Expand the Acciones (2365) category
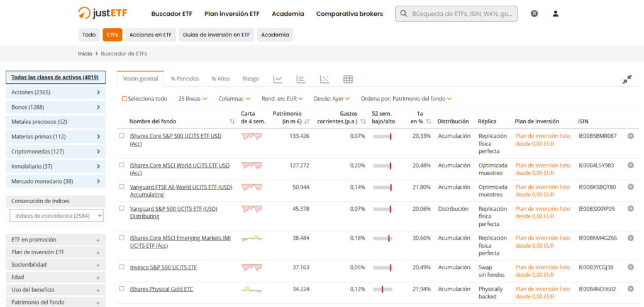Viewport: 644px width, 307px height. (x=55, y=92)
